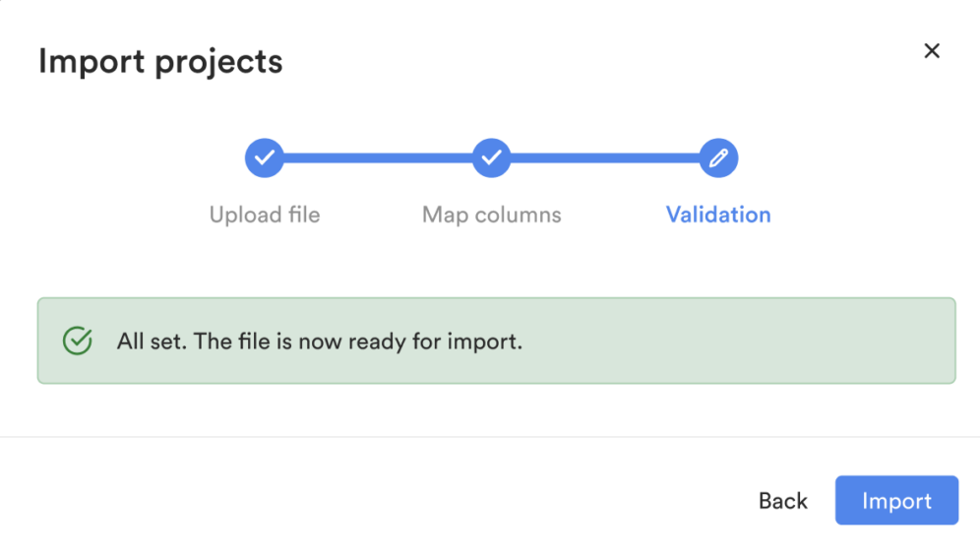Viewport: 980px width, 559px height.
Task: Click the white checkmark inside the first step circle
Action: pyautogui.click(x=265, y=156)
